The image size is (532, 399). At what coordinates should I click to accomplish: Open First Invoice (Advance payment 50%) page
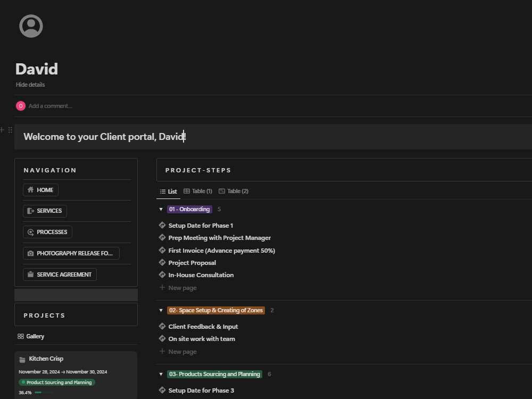[x=221, y=251]
